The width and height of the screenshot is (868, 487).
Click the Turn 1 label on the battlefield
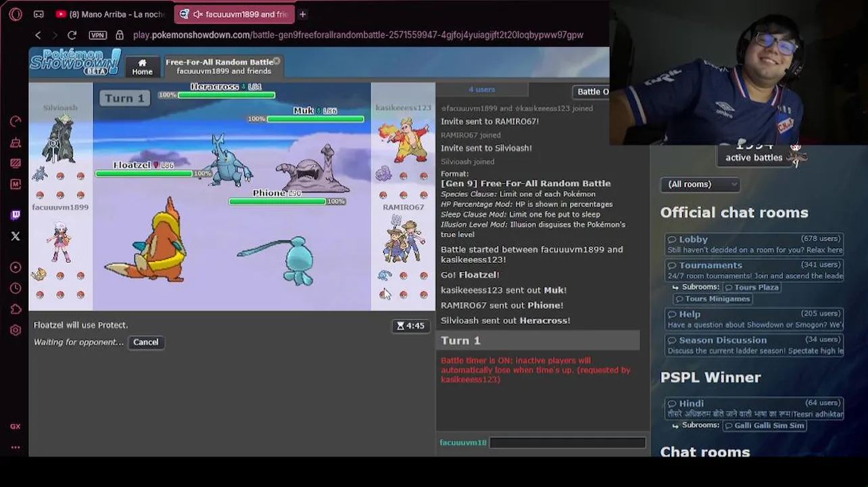[124, 98]
